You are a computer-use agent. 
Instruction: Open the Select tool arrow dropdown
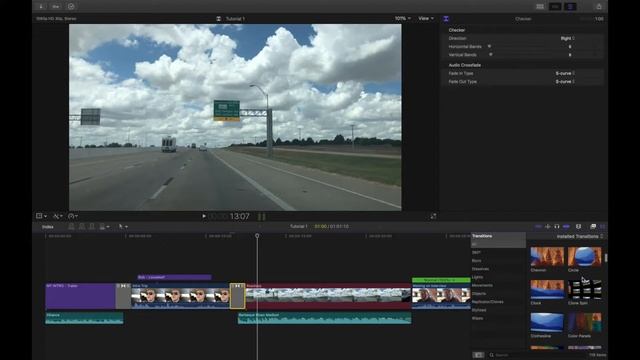123,227
